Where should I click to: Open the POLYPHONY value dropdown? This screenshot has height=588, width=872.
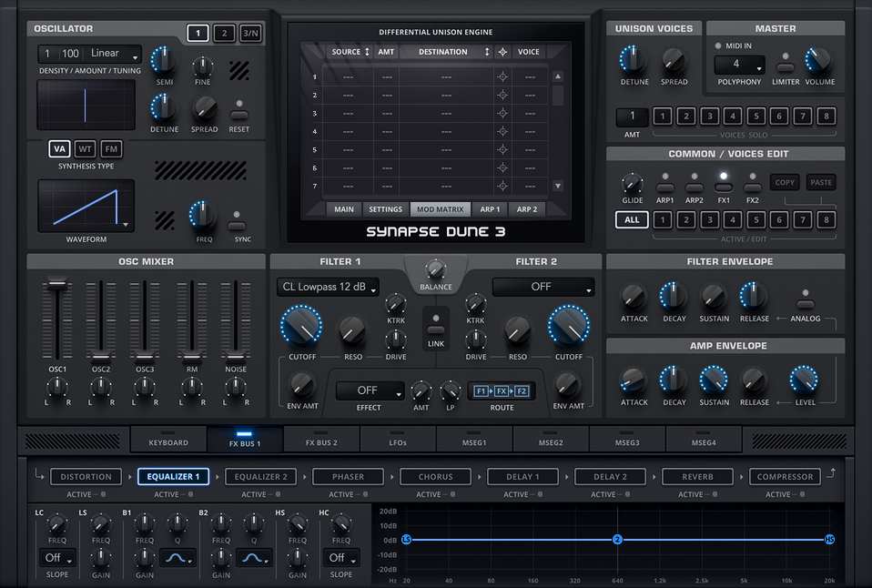coord(740,65)
